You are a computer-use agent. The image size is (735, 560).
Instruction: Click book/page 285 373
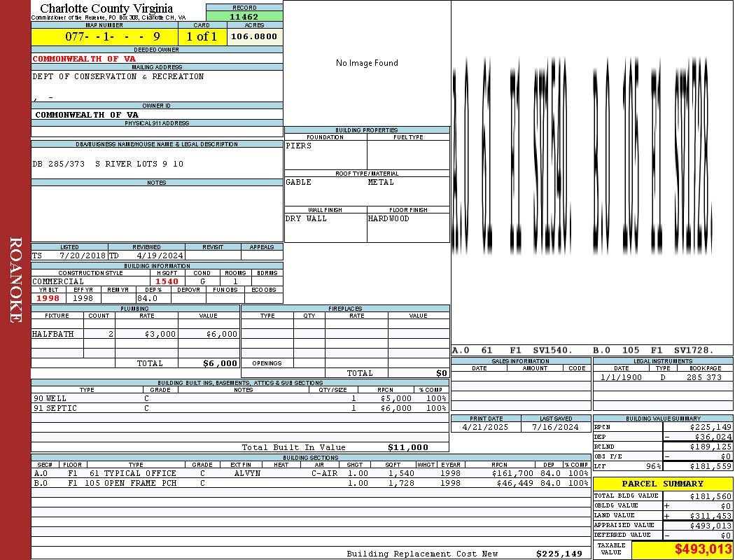pyautogui.click(x=704, y=377)
